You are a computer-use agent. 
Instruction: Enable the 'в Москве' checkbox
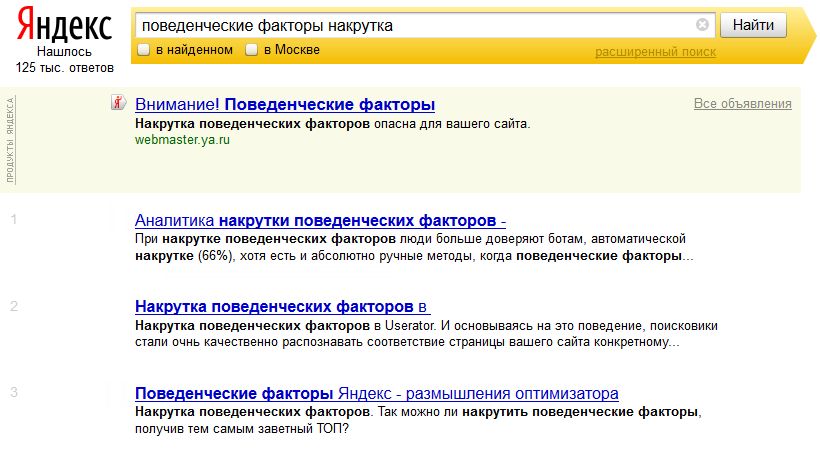click(252, 50)
